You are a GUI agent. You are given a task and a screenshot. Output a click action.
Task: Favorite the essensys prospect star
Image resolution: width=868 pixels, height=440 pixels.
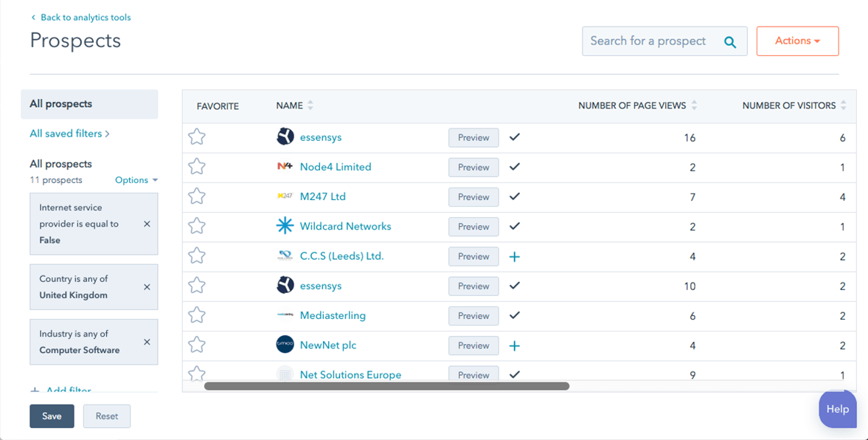coord(197,137)
